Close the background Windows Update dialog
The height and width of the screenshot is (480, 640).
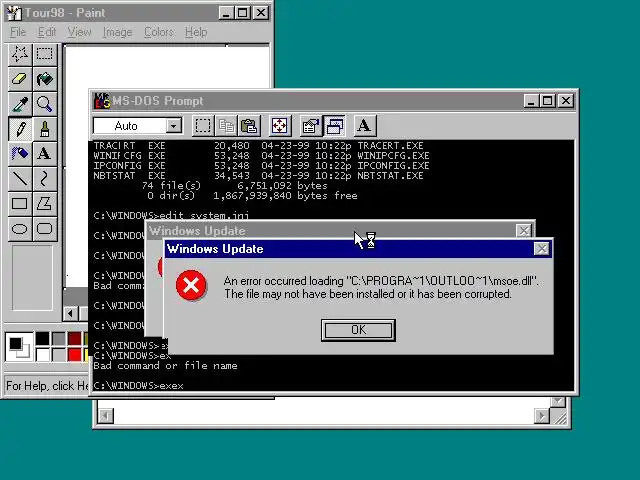tap(524, 231)
